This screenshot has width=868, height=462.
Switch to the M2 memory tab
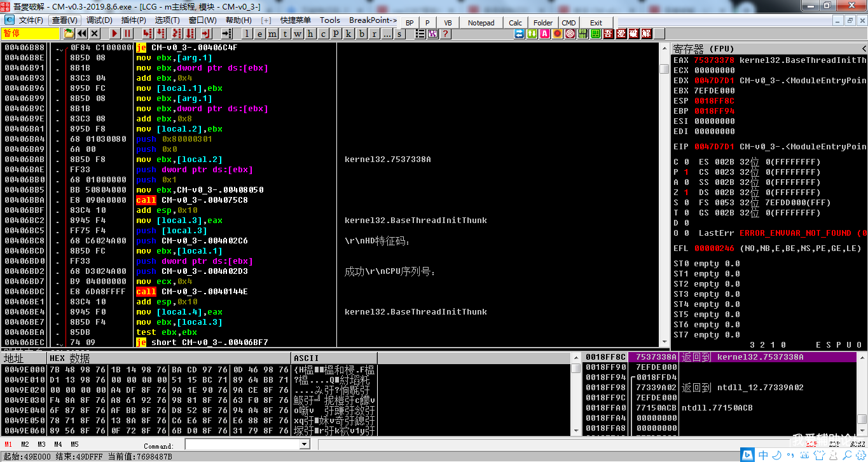pyautogui.click(x=25, y=444)
